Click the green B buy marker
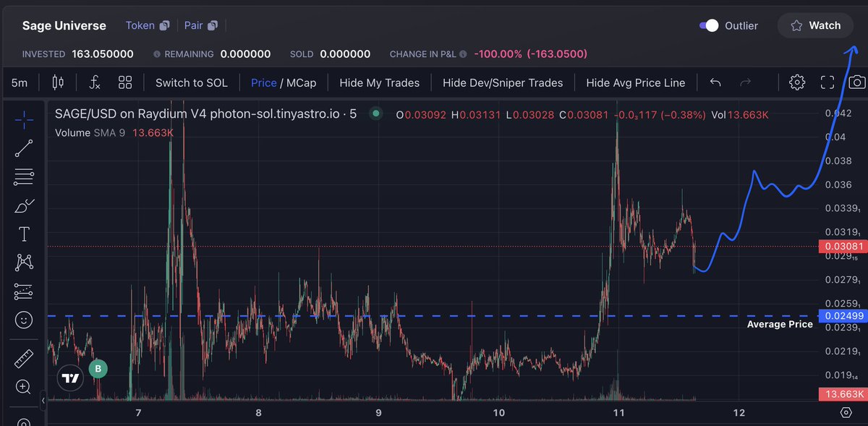 (x=98, y=370)
